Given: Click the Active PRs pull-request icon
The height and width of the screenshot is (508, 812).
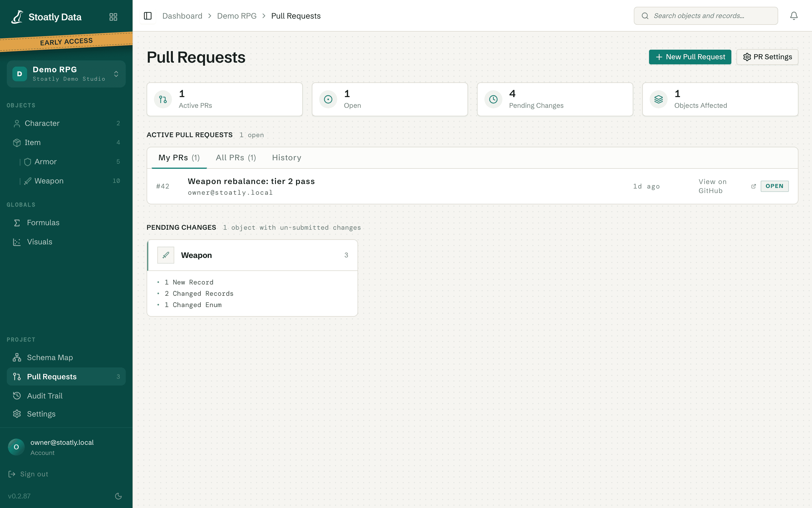Looking at the screenshot, I should point(163,99).
